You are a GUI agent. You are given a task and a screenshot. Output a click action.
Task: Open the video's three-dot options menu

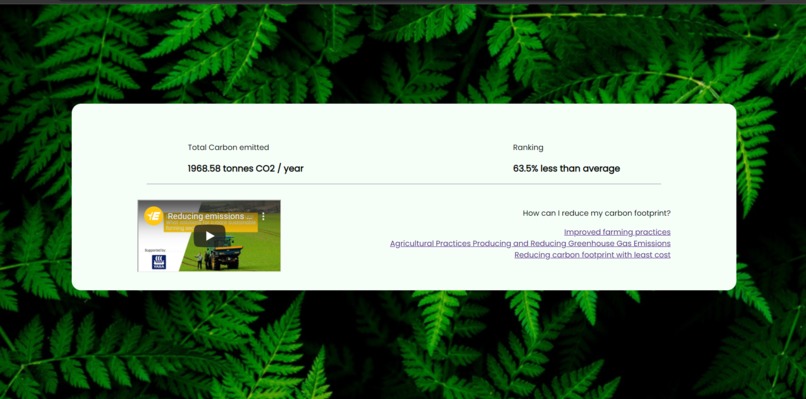pos(263,216)
